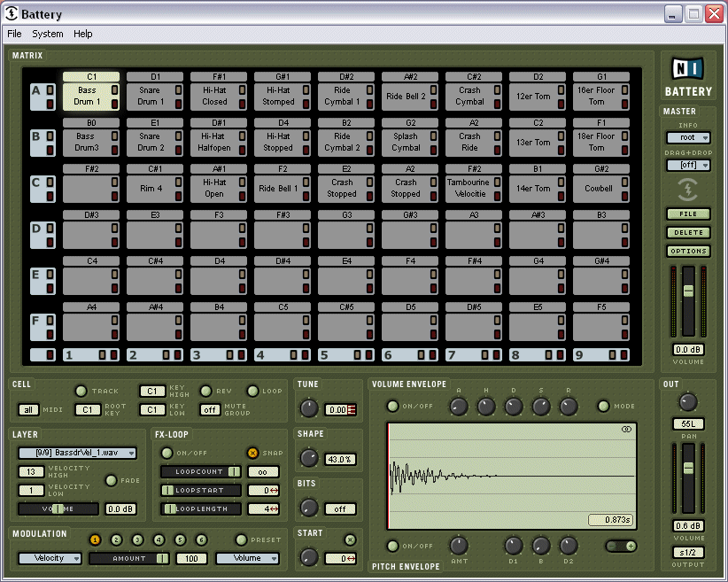Viewport: 728px width, 582px height.
Task: Enable the Track toggle in the Cell section
Action: click(x=81, y=391)
